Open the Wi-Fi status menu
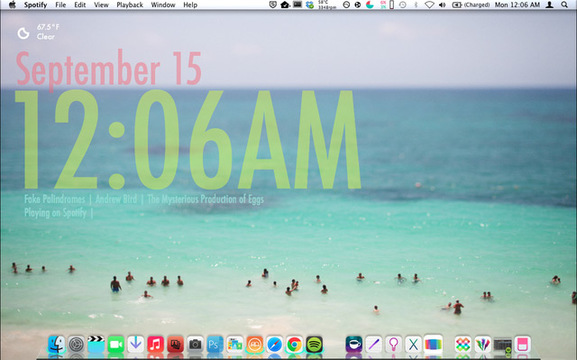The height and width of the screenshot is (360, 577). tap(429, 5)
